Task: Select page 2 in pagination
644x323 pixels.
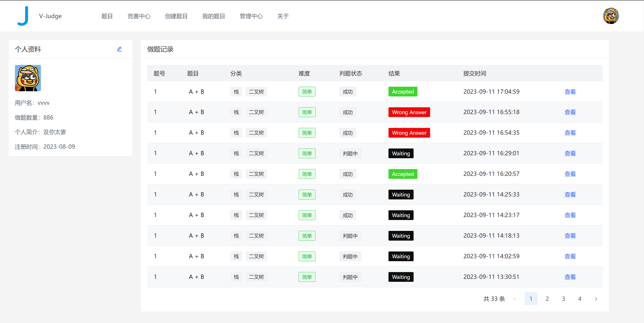Action: (547, 299)
